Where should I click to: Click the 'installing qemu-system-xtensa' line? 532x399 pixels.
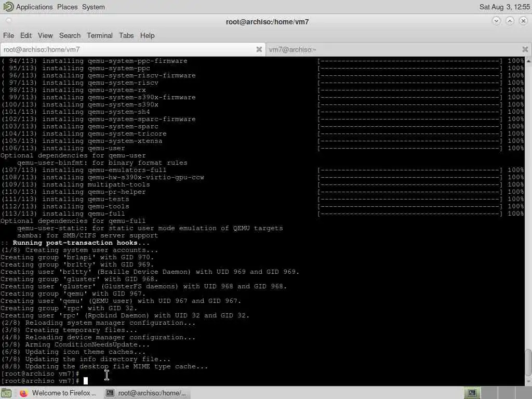tap(82, 141)
